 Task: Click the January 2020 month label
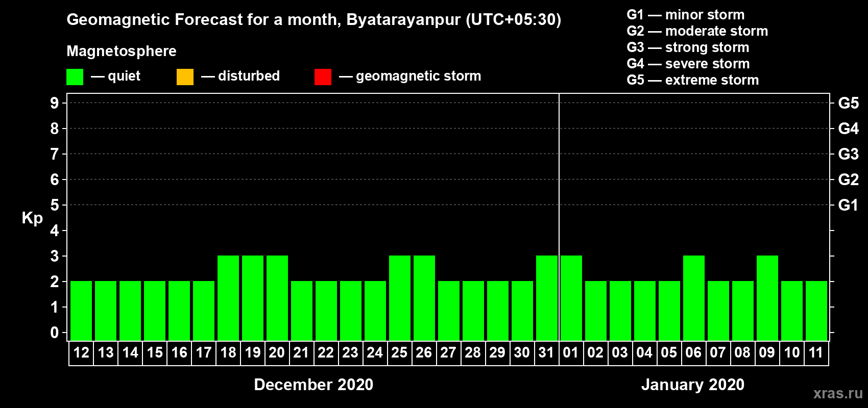pyautogui.click(x=693, y=385)
